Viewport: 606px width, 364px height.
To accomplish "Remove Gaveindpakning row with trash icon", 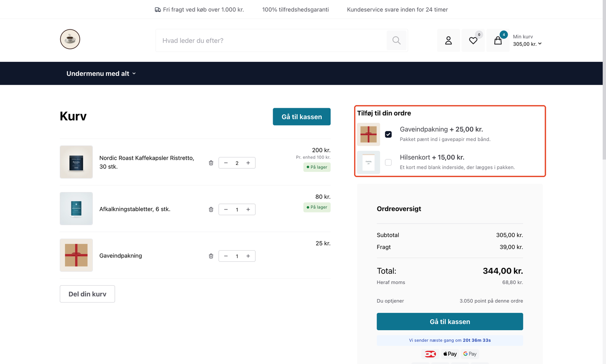I will click(x=211, y=256).
